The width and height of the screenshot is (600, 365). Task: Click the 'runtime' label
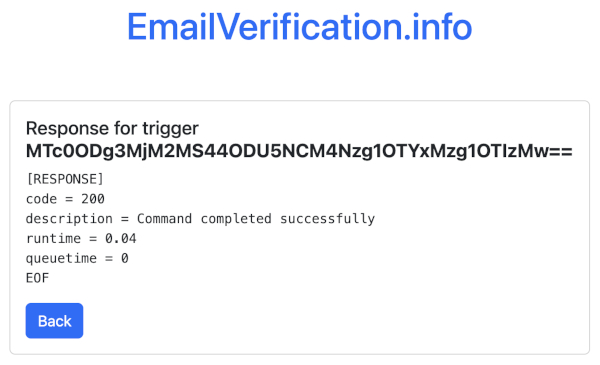coord(54,239)
